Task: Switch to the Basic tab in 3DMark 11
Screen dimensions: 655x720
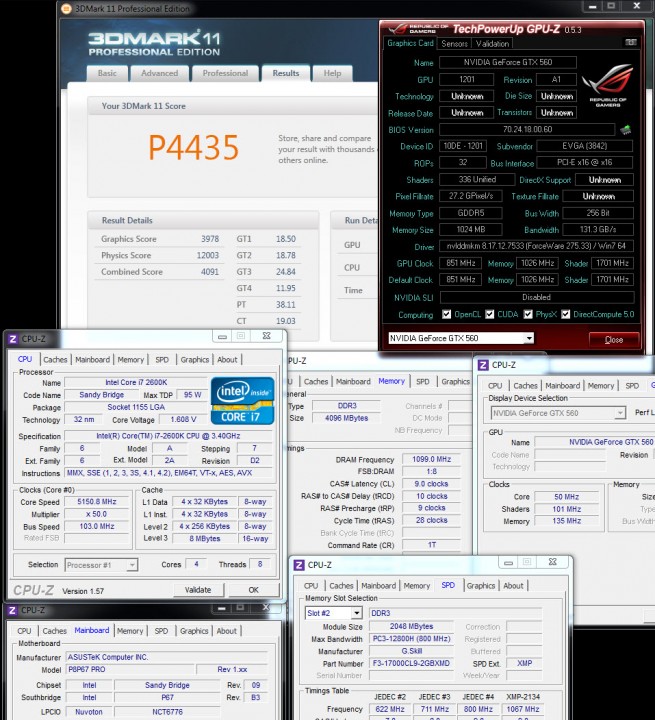Action: click(107, 73)
